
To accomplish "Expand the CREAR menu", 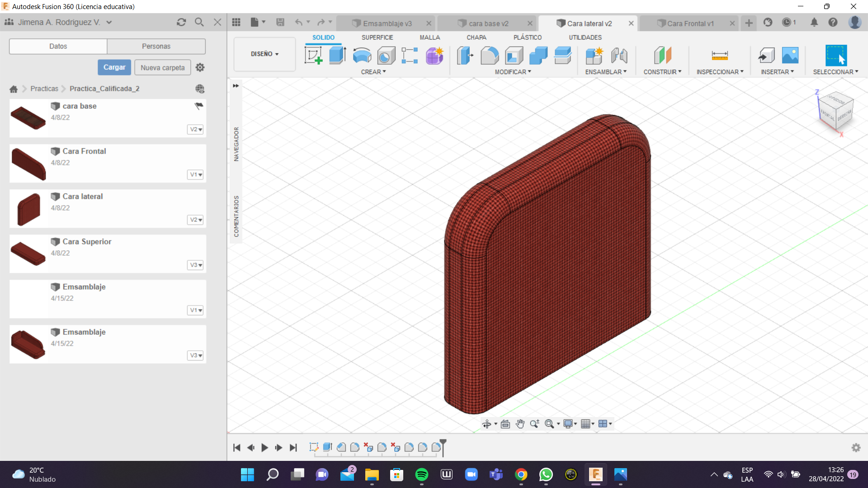I will [x=373, y=72].
